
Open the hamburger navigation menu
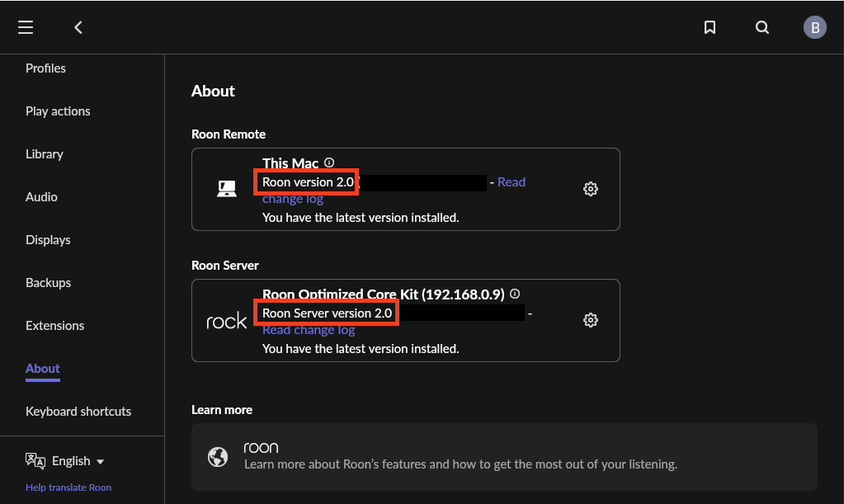tap(26, 27)
